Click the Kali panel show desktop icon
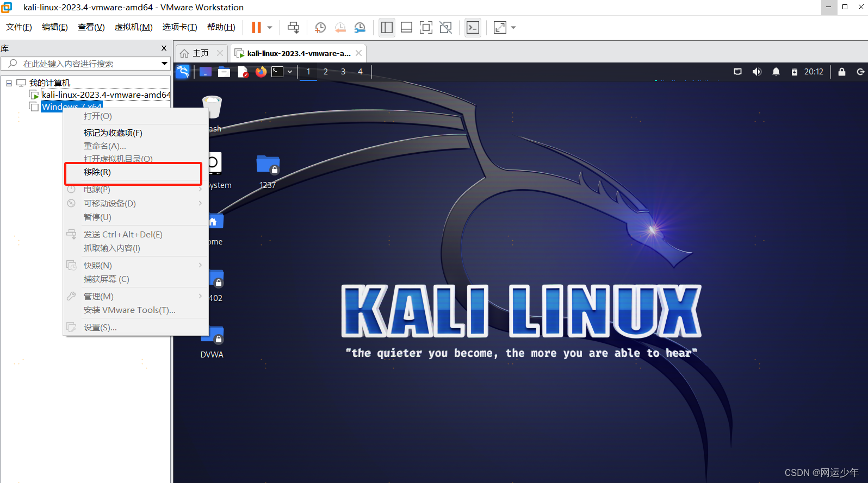868x483 pixels. (206, 72)
